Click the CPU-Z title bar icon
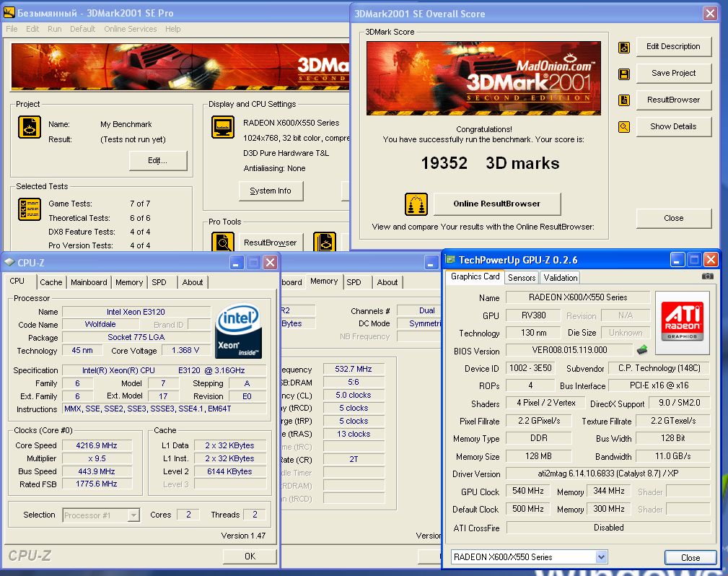The height and width of the screenshot is (576, 728). [9, 263]
